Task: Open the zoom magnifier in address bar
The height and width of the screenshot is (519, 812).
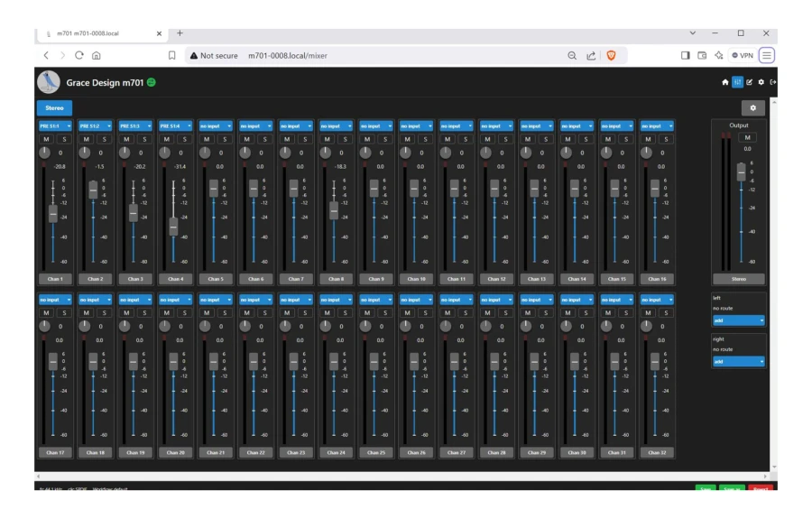Action: [x=572, y=55]
